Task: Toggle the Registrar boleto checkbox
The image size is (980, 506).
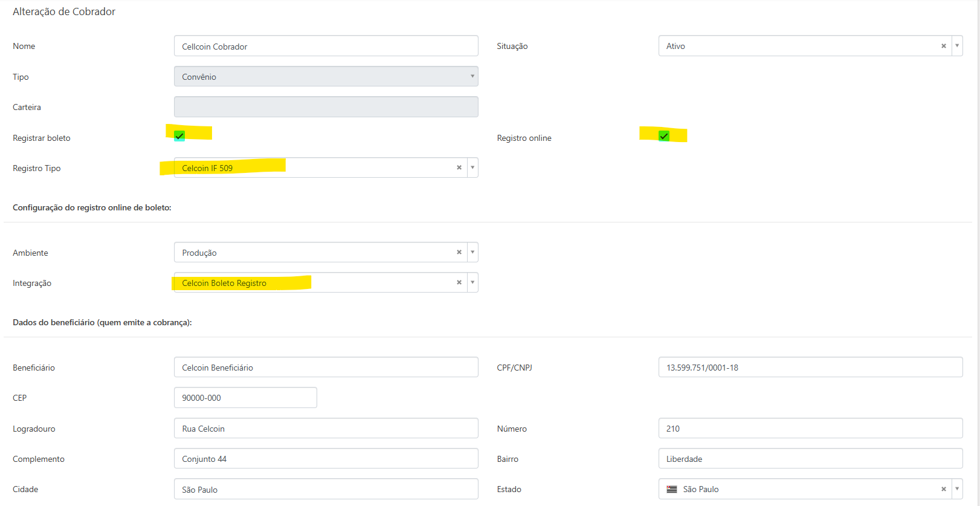Action: point(179,135)
